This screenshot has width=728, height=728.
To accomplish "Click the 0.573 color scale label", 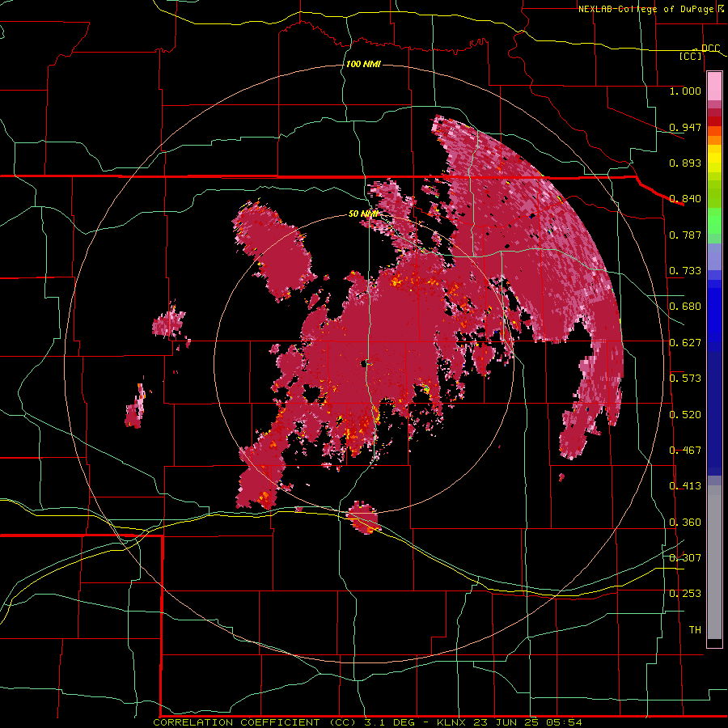I will [685, 379].
